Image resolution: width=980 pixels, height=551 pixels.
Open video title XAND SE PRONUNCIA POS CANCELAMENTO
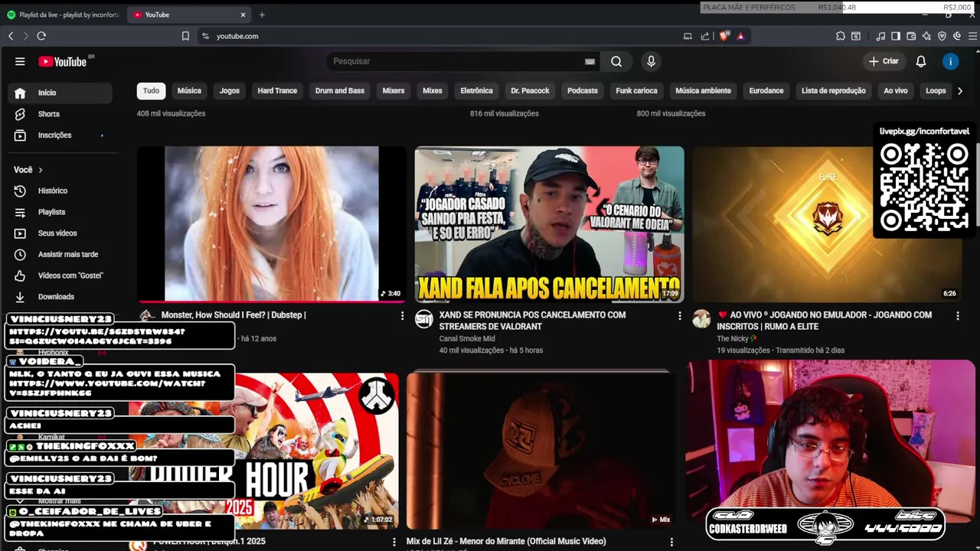532,321
